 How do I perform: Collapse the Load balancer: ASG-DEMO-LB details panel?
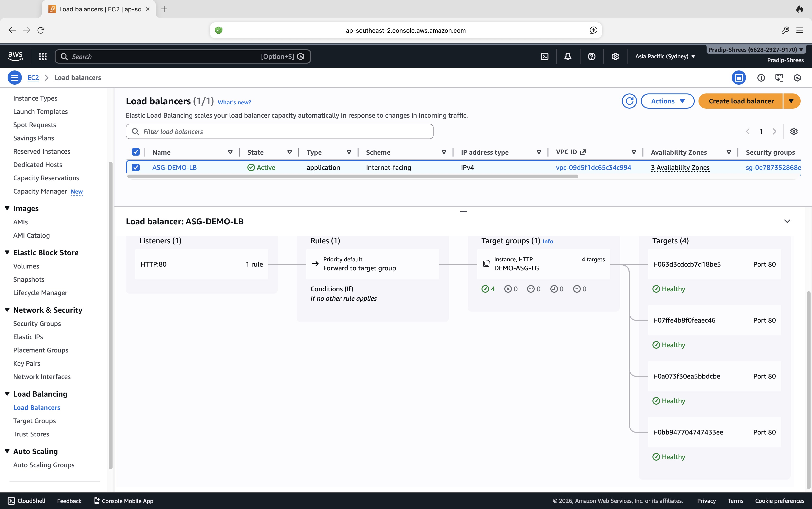click(x=787, y=221)
